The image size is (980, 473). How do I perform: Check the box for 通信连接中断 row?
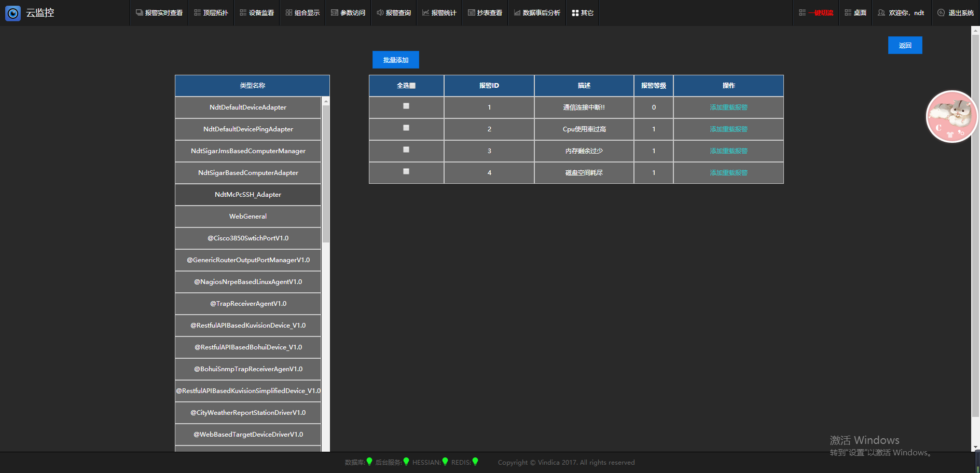point(406,106)
